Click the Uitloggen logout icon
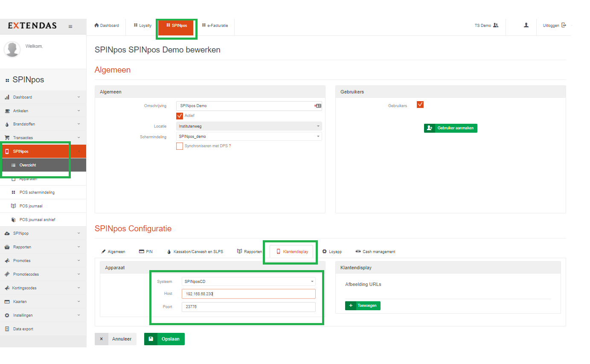The width and height of the screenshot is (590, 364). click(x=564, y=25)
